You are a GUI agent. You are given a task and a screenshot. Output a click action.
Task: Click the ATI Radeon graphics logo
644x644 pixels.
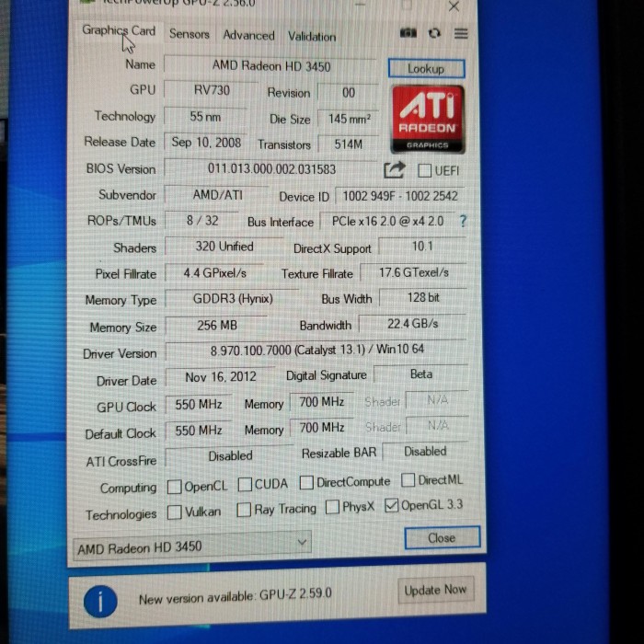click(428, 120)
